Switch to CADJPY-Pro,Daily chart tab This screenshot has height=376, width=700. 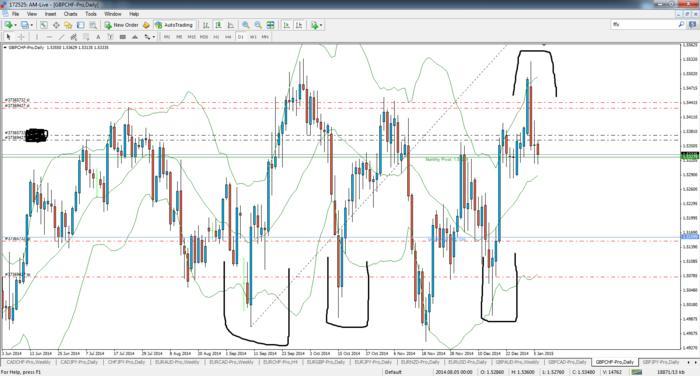point(79,362)
